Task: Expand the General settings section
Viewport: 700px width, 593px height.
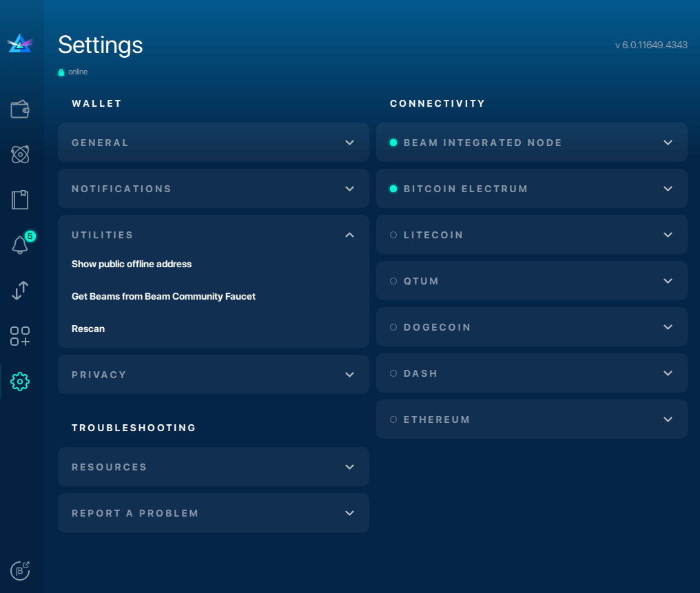Action: (213, 143)
